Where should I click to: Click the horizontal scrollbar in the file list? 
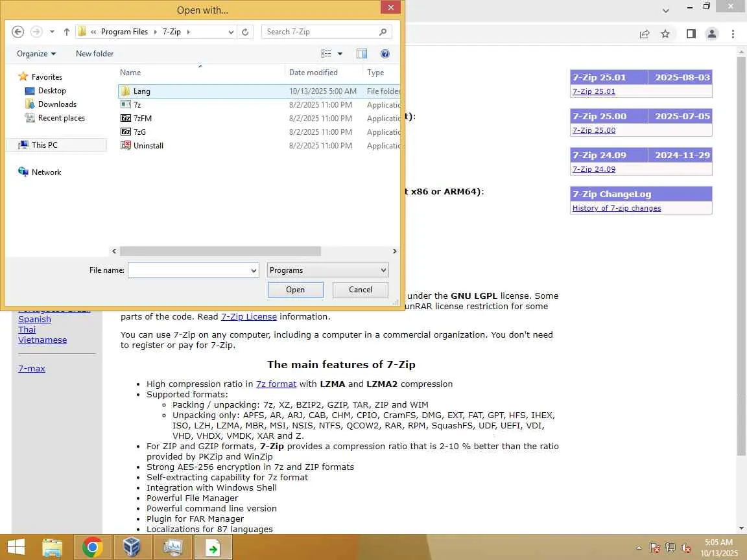pyautogui.click(x=220, y=251)
